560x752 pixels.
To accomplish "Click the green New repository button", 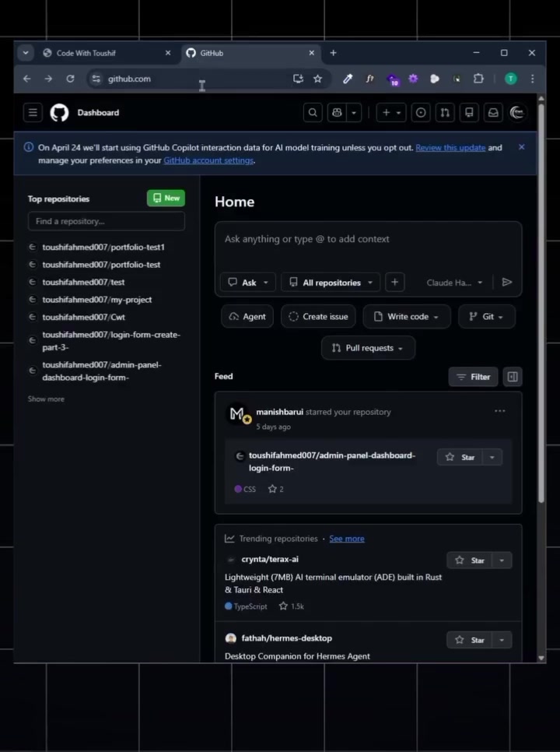I will click(x=166, y=198).
